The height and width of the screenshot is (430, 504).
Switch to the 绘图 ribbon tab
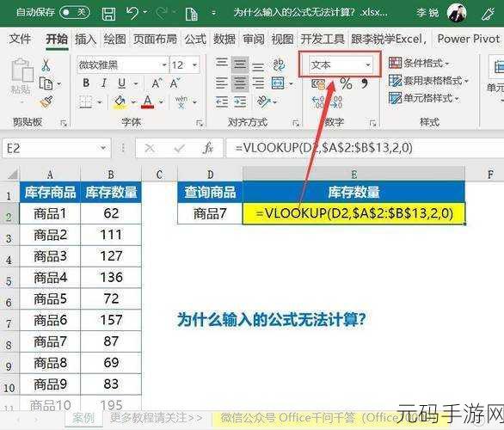(x=114, y=40)
